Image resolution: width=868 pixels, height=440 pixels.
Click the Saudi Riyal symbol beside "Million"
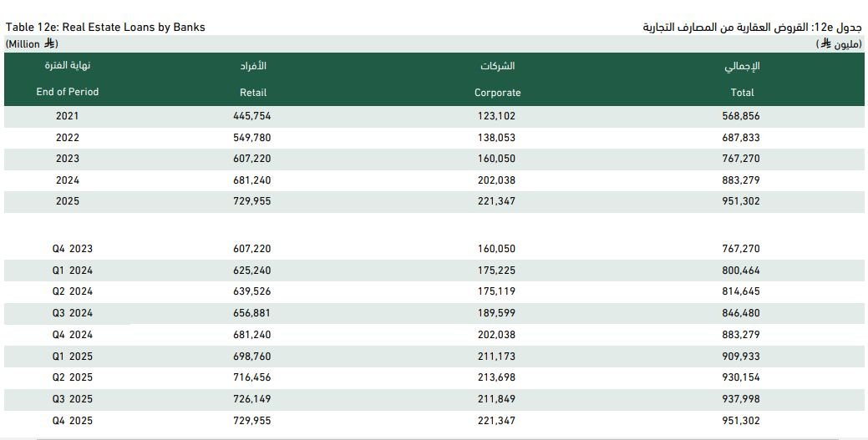pos(49,44)
